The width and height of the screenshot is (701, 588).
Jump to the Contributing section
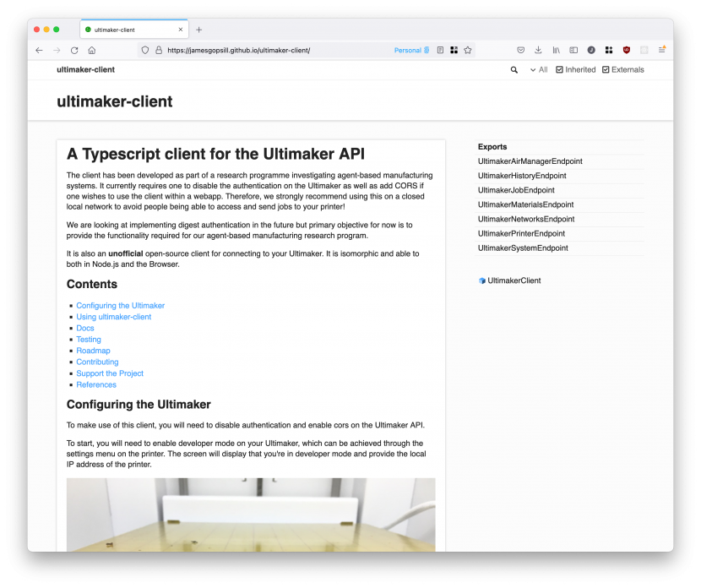(97, 362)
